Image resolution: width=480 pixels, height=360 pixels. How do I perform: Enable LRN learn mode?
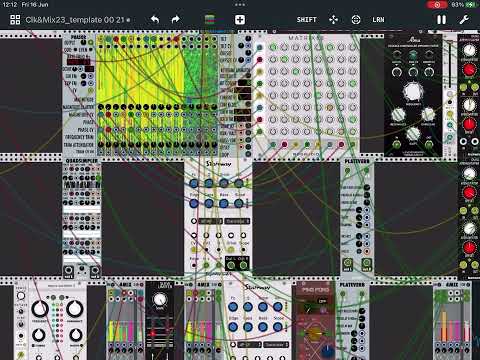point(378,20)
